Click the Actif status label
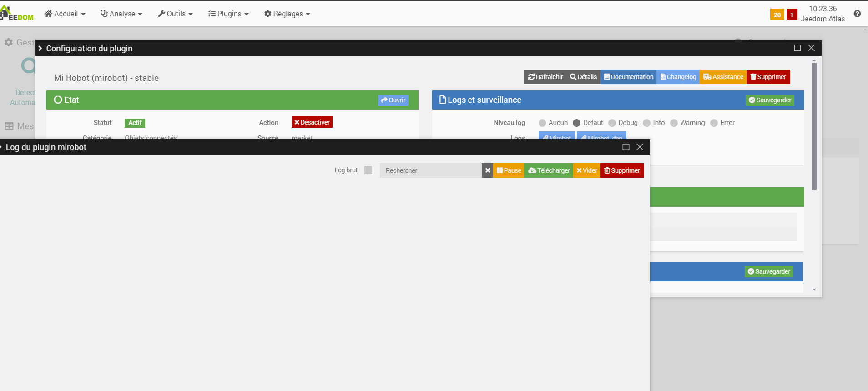The image size is (868, 391). point(135,123)
